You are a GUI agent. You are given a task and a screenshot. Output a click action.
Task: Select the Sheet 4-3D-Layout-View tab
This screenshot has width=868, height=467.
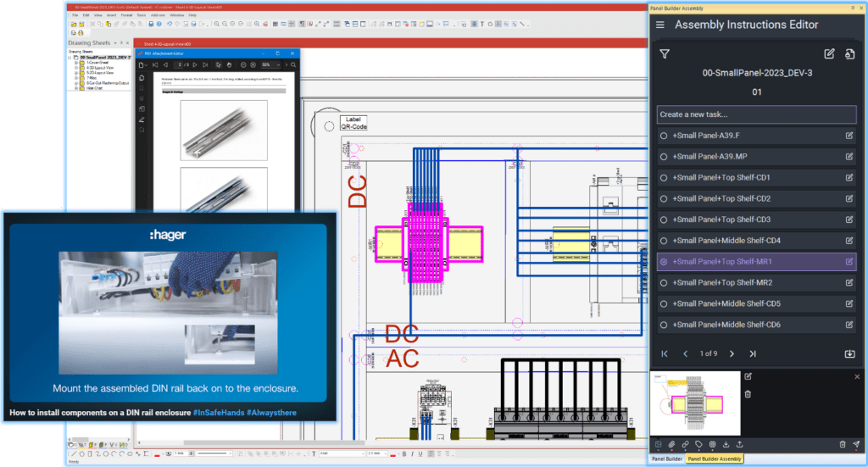coord(167,44)
